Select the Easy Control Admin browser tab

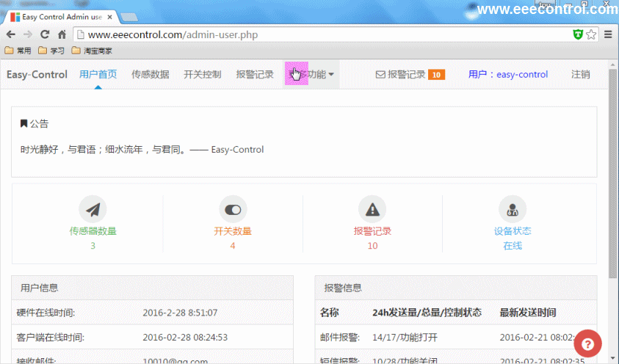tap(61, 17)
